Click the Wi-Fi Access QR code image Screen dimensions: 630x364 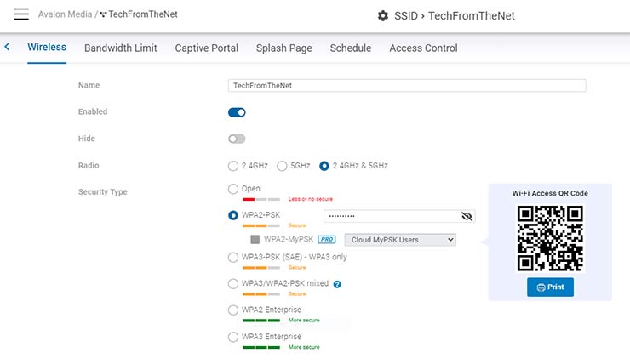550,237
